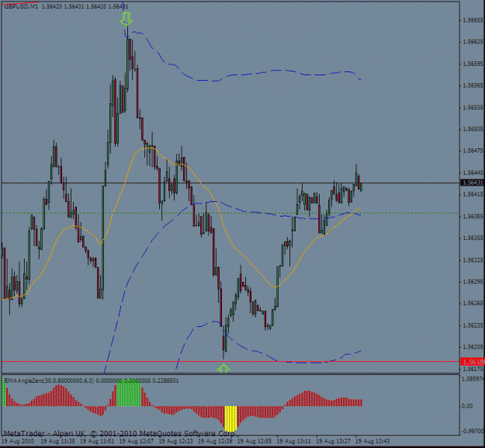Click the 19 Aug 12:39 time label
The width and height of the screenshot is (485, 448).
[x=215, y=441]
